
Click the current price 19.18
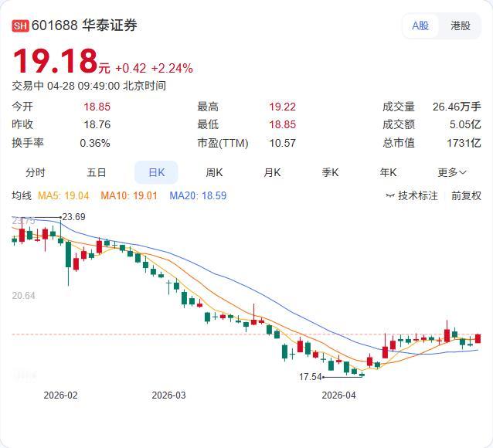pyautogui.click(x=56, y=61)
